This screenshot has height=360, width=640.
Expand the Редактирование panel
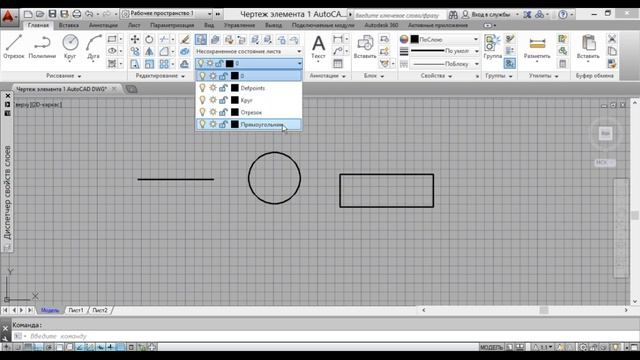click(x=160, y=76)
